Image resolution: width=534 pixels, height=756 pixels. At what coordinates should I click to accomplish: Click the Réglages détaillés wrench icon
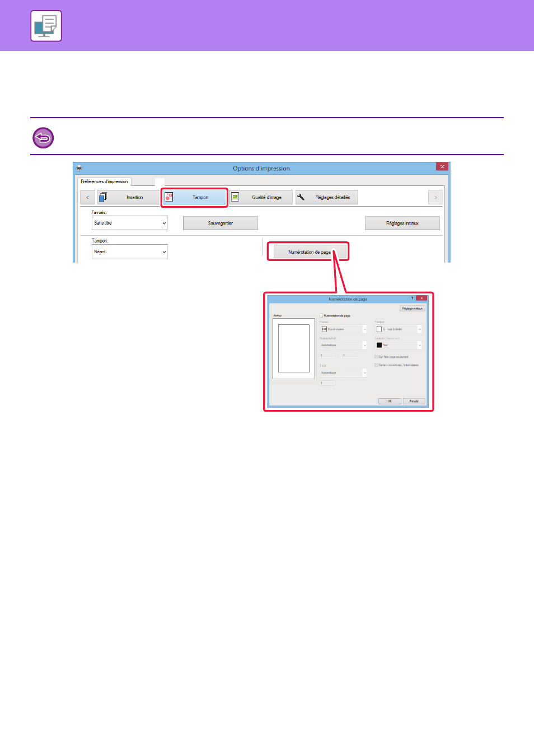[x=301, y=197]
